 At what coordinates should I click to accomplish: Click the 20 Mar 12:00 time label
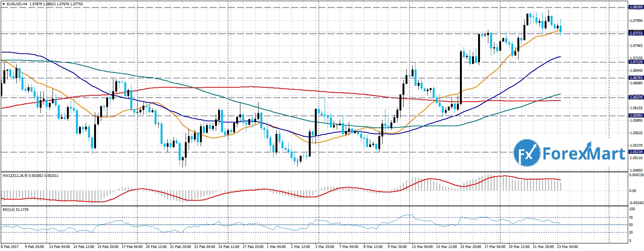519,247
